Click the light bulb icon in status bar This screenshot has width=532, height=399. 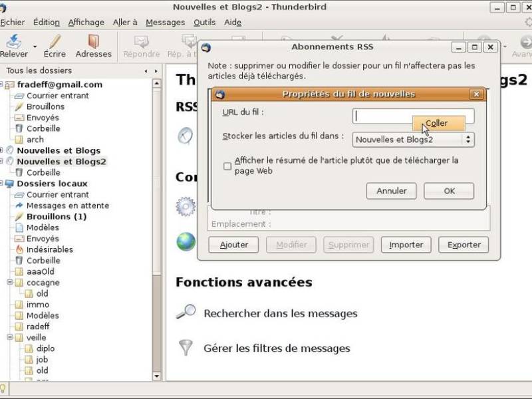pyautogui.click(x=3, y=388)
